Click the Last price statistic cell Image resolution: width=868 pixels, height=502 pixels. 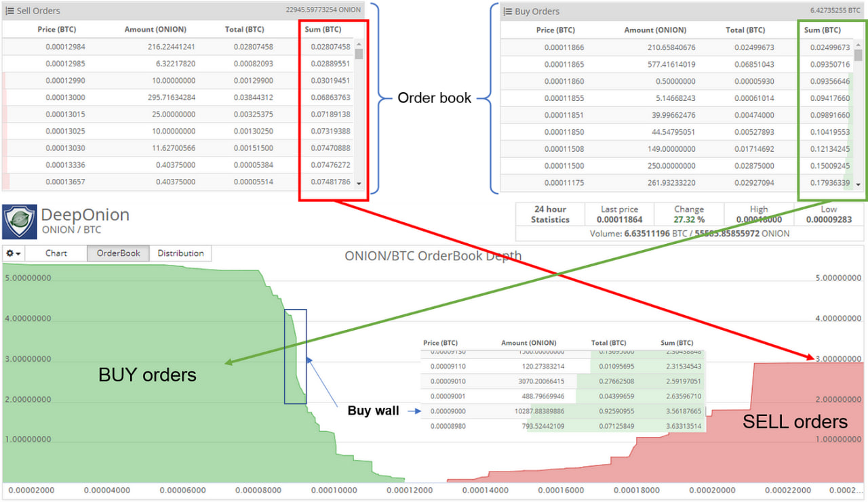[x=620, y=215]
